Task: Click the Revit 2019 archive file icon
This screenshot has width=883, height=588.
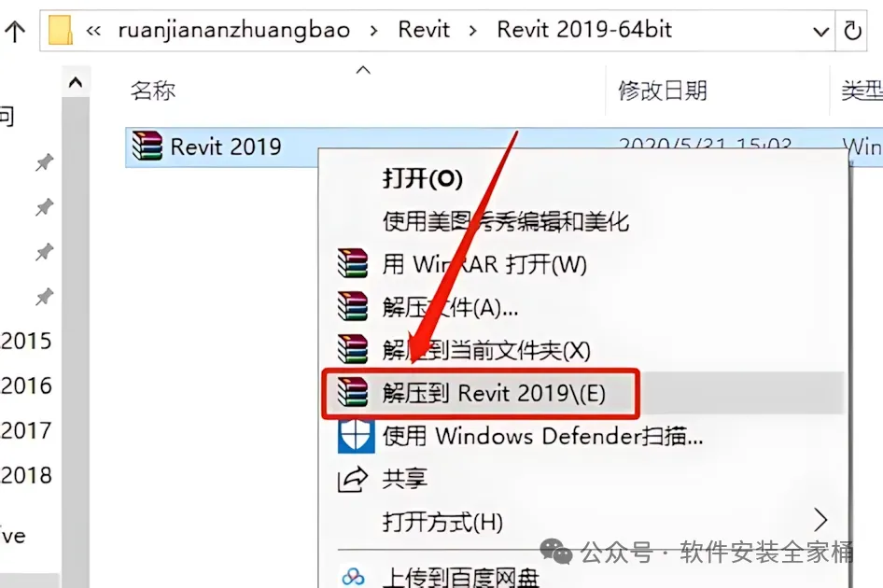Action: click(147, 146)
